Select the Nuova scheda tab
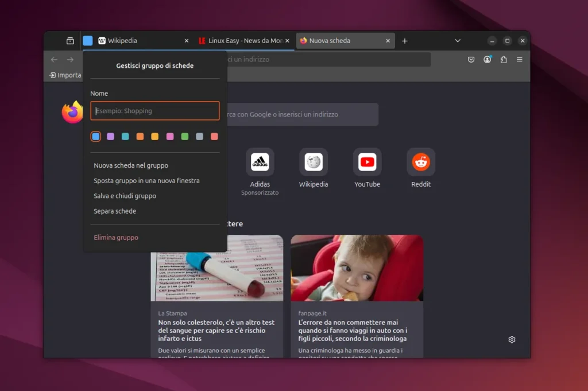Viewport: 588px width, 391px height. pyautogui.click(x=345, y=41)
